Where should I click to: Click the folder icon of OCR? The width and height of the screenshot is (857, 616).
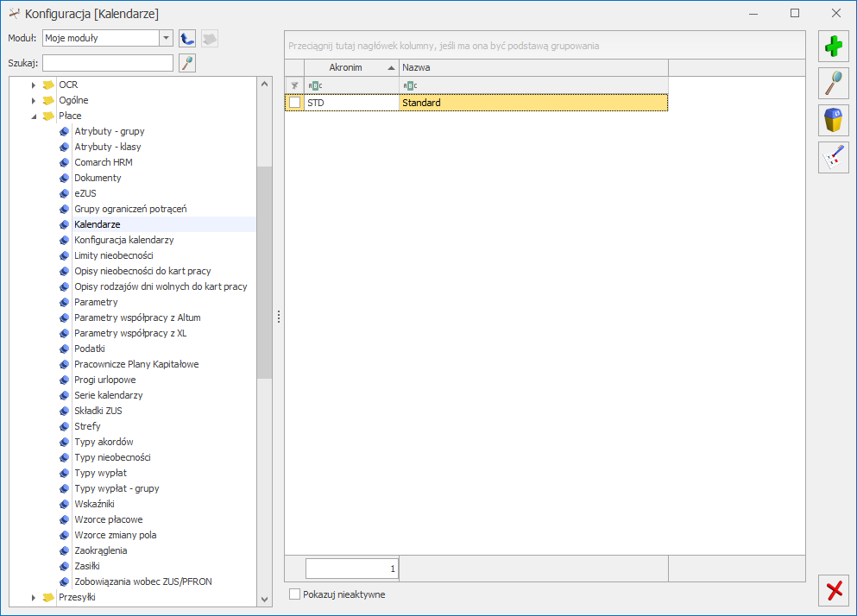48,85
